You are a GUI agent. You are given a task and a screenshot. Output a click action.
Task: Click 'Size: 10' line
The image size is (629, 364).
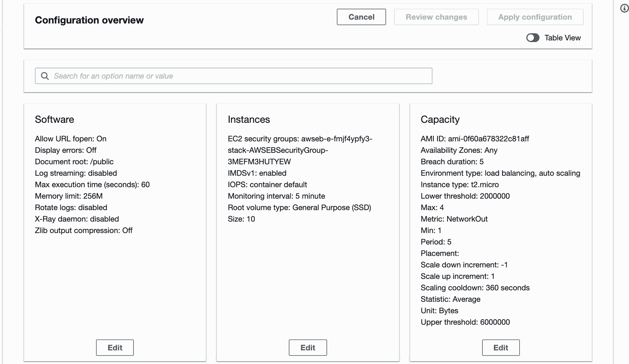[x=241, y=219]
